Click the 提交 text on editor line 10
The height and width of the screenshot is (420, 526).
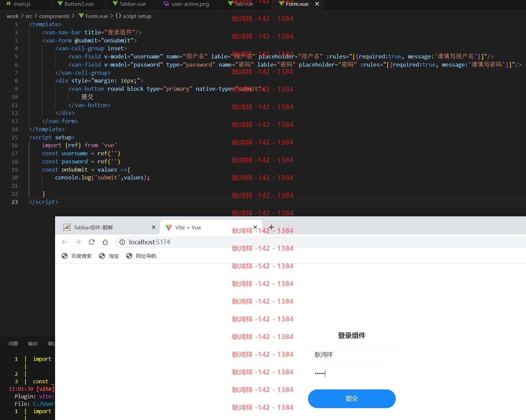pyautogui.click(x=87, y=97)
